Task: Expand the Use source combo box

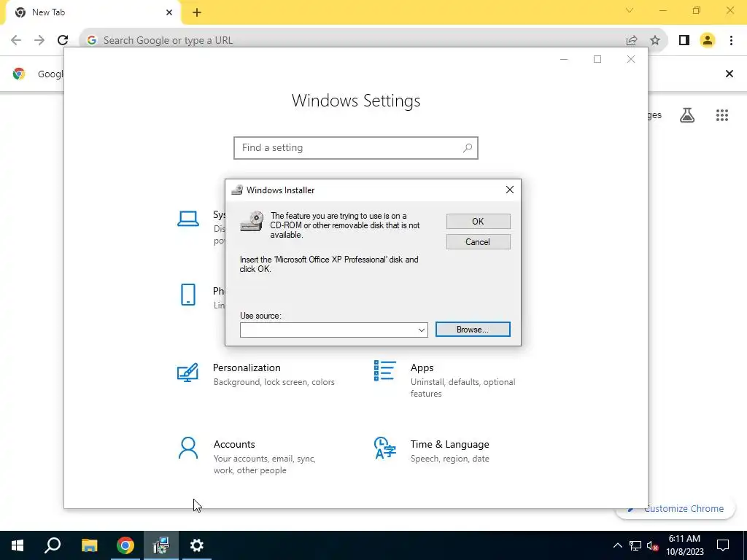Action: (x=421, y=330)
